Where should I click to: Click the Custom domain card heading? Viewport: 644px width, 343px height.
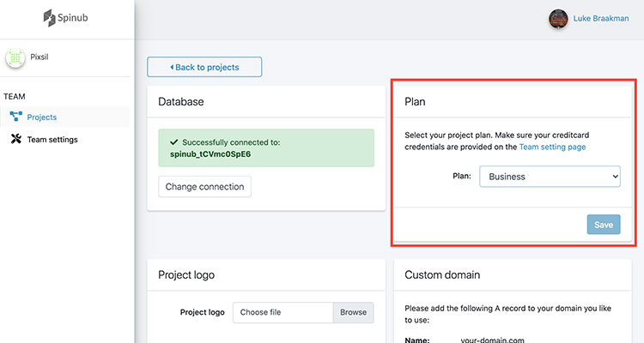tap(442, 275)
